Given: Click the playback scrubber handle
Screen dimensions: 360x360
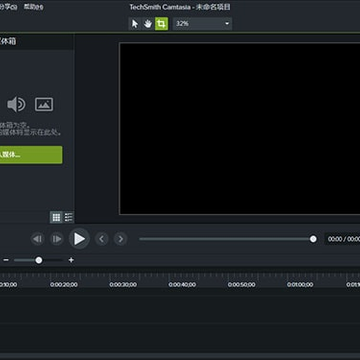Looking at the screenshot, I should pos(313,239).
